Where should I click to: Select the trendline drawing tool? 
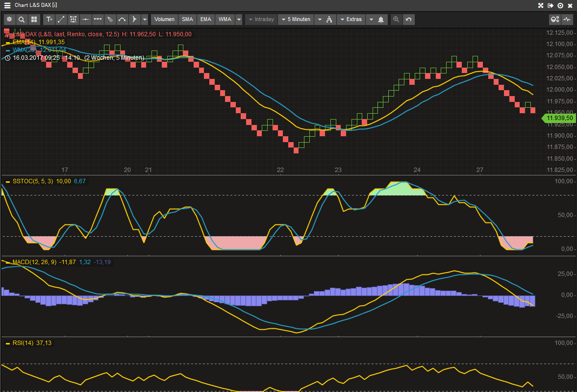coord(61,19)
